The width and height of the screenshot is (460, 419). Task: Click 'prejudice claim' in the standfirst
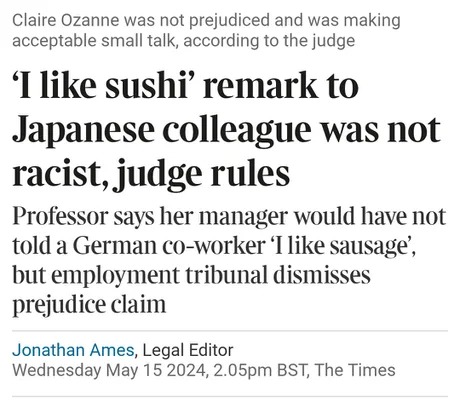tap(89, 304)
